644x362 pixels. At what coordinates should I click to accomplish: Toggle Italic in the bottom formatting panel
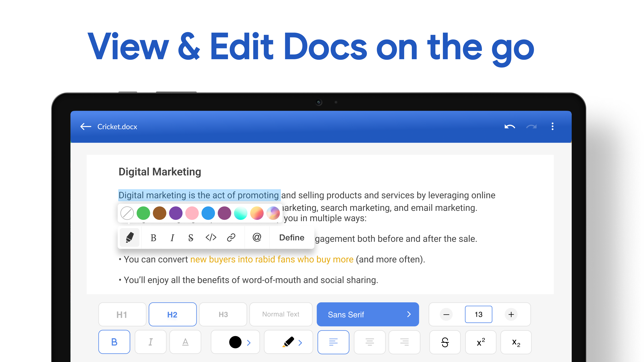(x=150, y=342)
